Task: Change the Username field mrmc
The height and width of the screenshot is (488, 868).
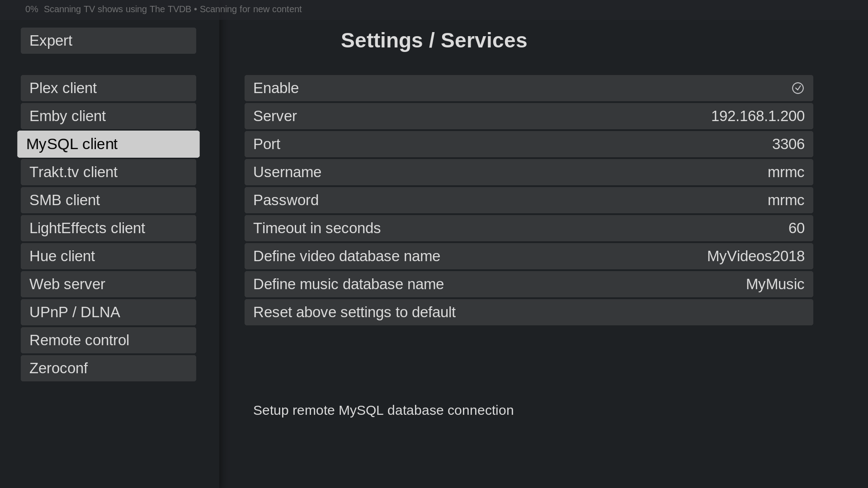Action: click(x=528, y=172)
